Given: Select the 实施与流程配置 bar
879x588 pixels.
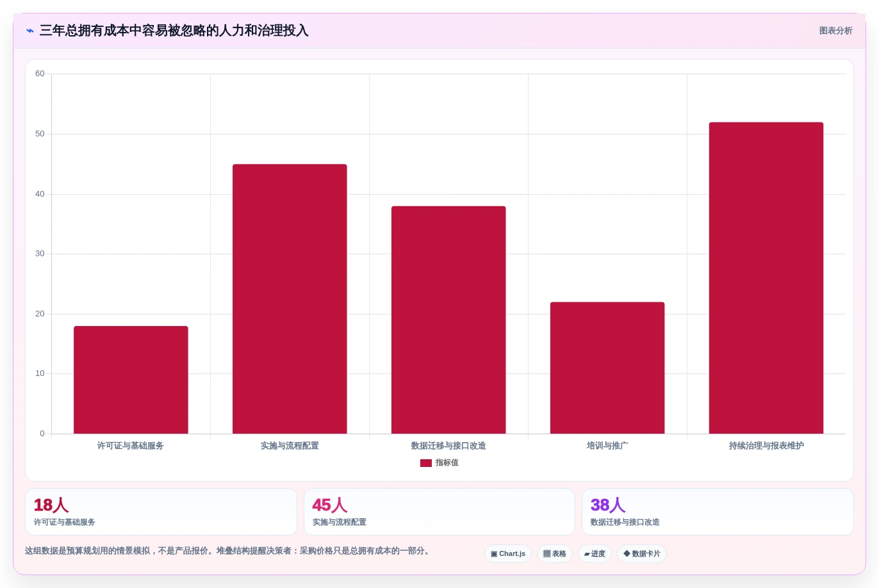Looking at the screenshot, I should coord(290,299).
